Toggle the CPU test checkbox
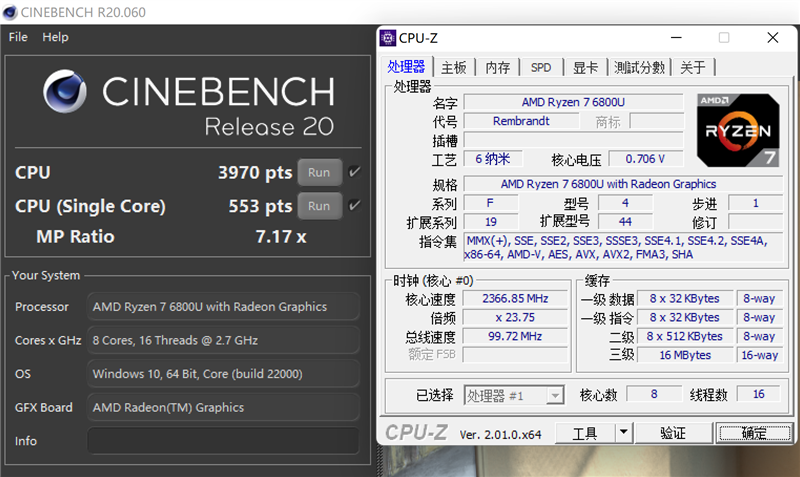This screenshot has width=800, height=477. pos(355,172)
